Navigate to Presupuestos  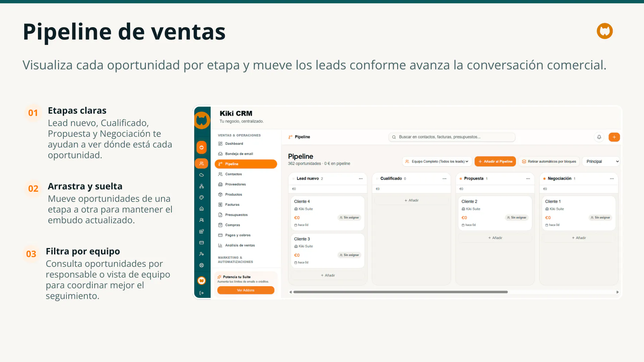(x=246, y=215)
